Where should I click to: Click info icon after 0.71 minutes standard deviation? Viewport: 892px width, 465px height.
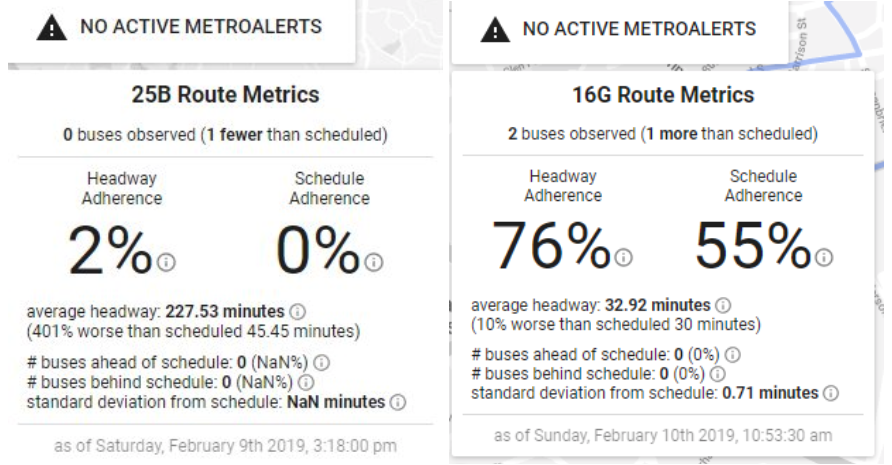831,393
